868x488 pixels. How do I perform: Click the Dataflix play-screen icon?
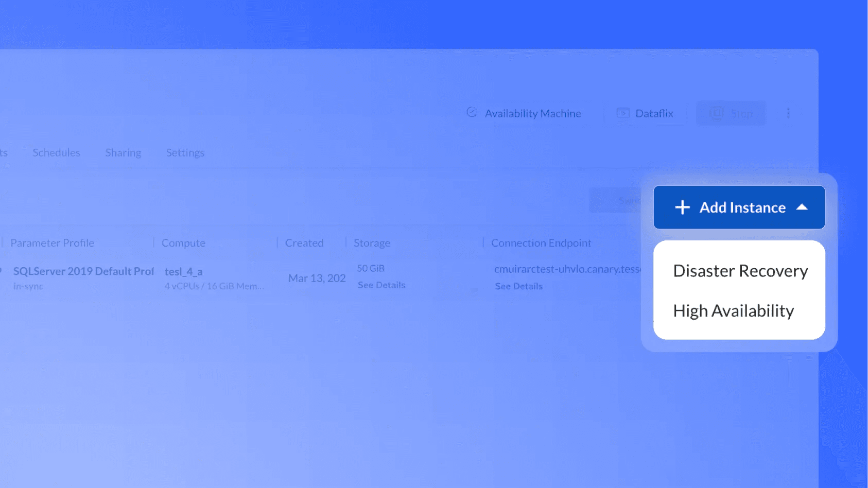[623, 113]
